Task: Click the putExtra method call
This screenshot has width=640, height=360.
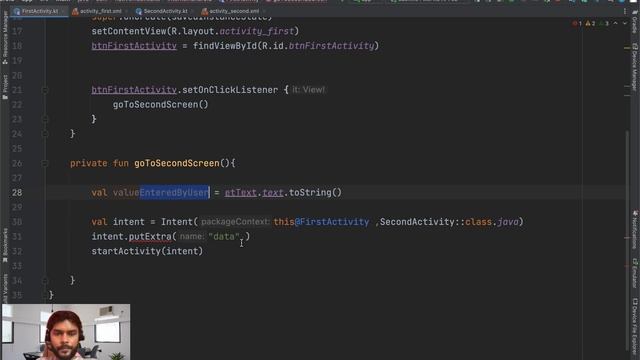Action: [x=150, y=236]
